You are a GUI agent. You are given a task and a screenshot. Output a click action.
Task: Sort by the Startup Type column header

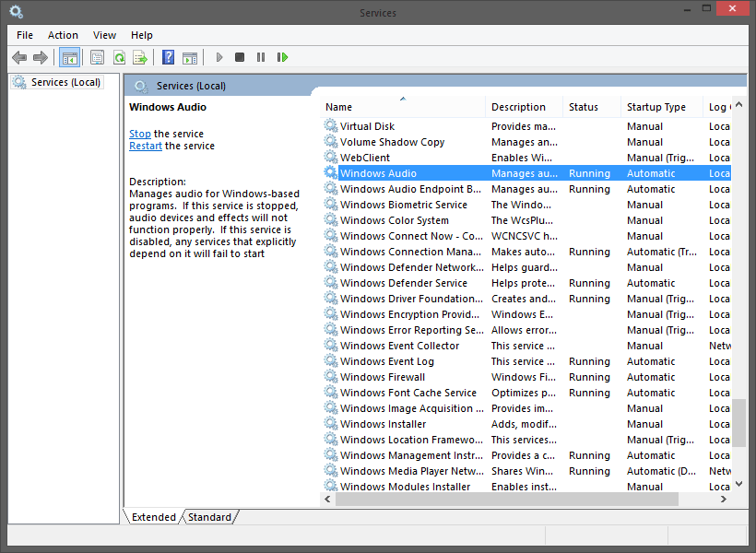pos(662,107)
